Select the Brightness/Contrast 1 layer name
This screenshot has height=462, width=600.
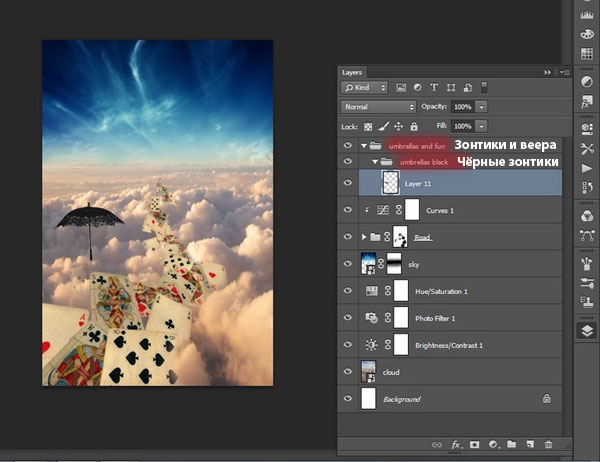(x=449, y=345)
